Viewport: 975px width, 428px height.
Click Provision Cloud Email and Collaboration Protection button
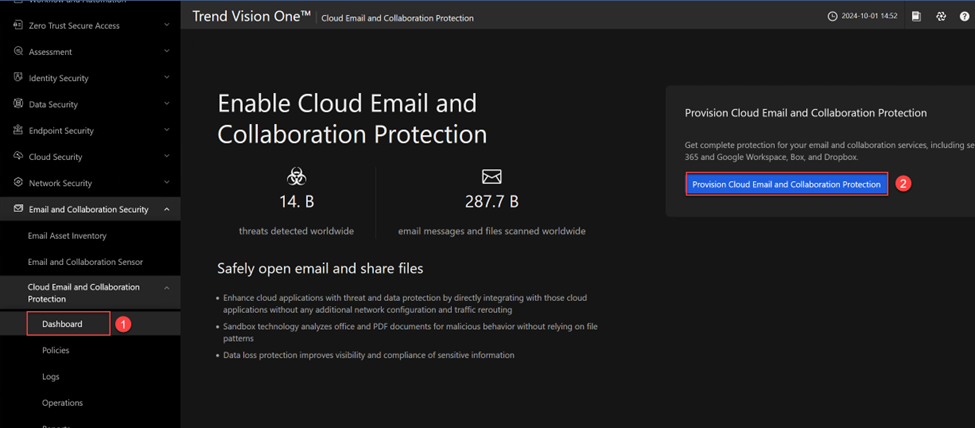click(x=787, y=184)
